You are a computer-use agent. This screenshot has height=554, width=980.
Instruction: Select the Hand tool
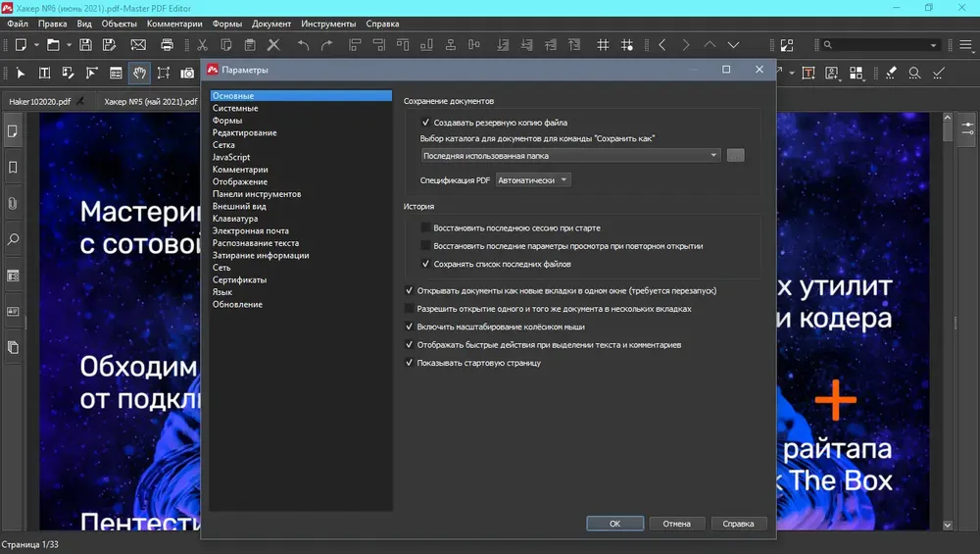[139, 74]
